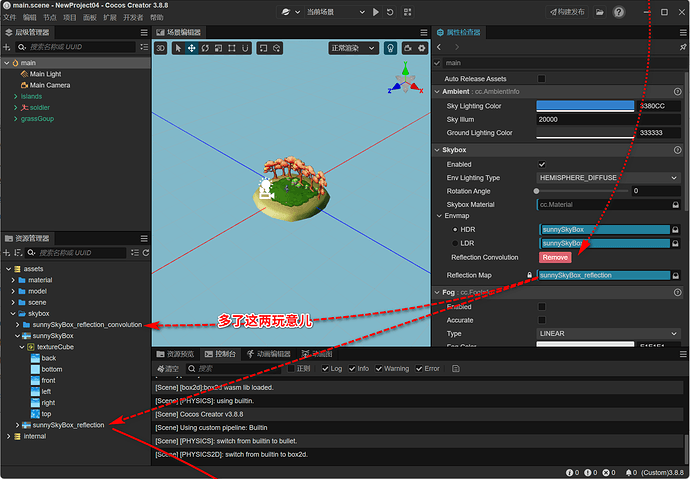690x479 pixels.
Task: Collapse the Envmap section
Action: click(x=439, y=216)
